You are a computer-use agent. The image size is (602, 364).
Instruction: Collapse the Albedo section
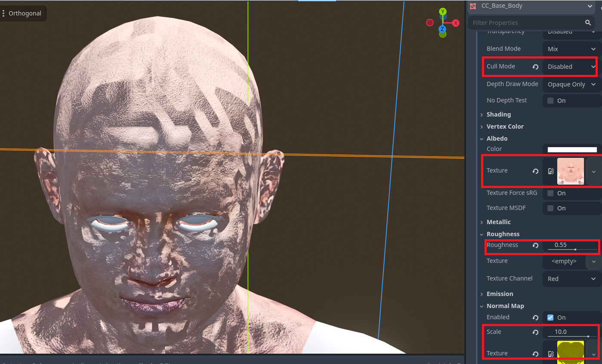pyautogui.click(x=482, y=139)
